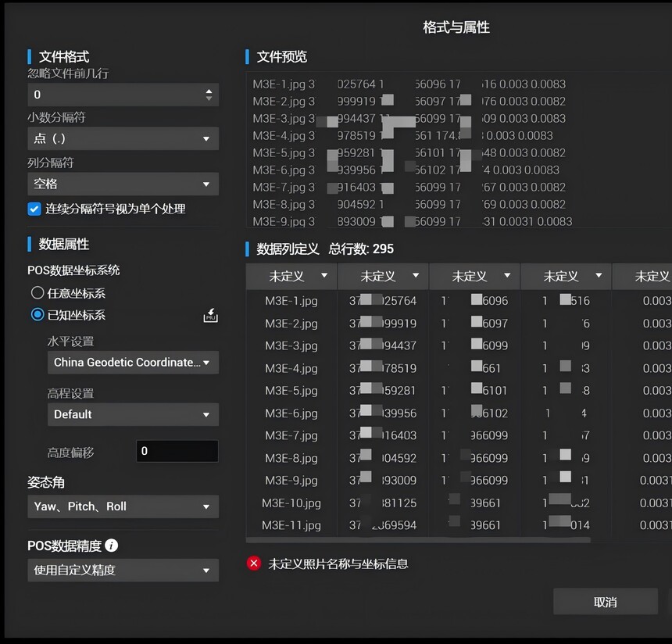The height and width of the screenshot is (644, 672).
Task: Open the column dropdown above the 516 value
Action: click(567, 276)
